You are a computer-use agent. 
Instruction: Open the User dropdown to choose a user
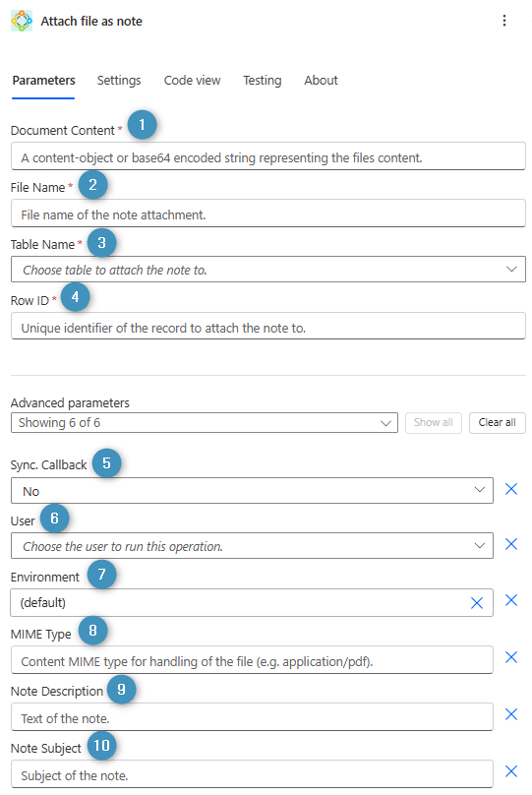(252, 545)
